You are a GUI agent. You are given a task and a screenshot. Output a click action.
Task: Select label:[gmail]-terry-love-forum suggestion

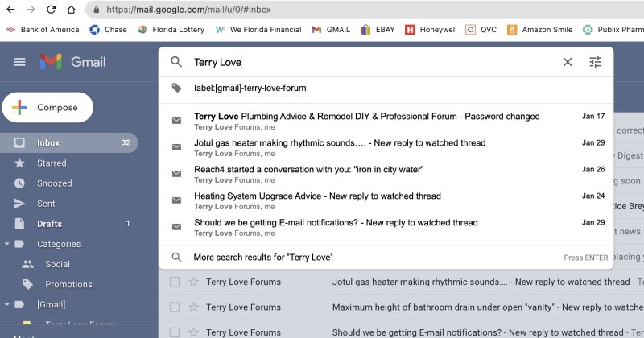tap(386, 88)
